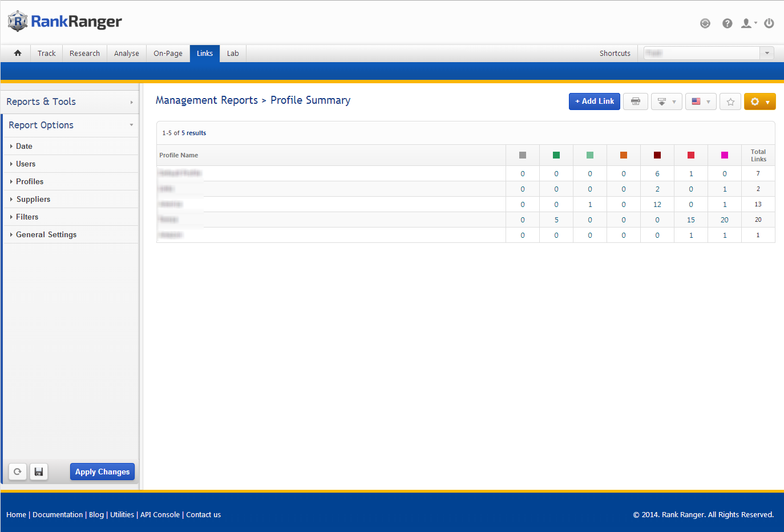The height and width of the screenshot is (532, 784).
Task: Click the magenta color swatch column header
Action: (724, 155)
